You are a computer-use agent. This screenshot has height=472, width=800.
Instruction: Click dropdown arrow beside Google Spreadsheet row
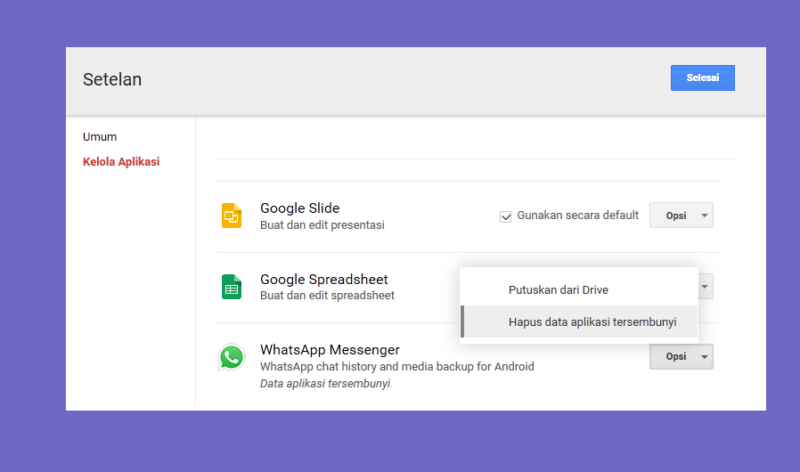tap(705, 287)
